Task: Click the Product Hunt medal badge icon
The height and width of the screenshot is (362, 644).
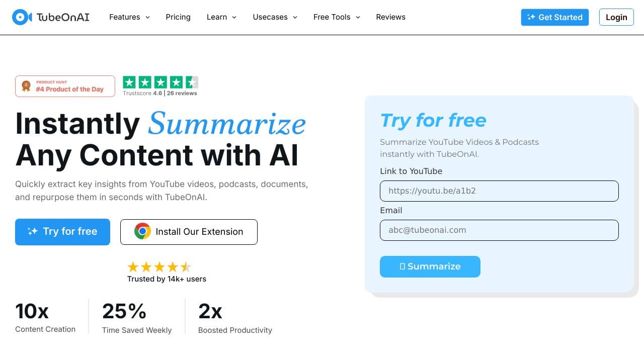Action: [x=26, y=86]
